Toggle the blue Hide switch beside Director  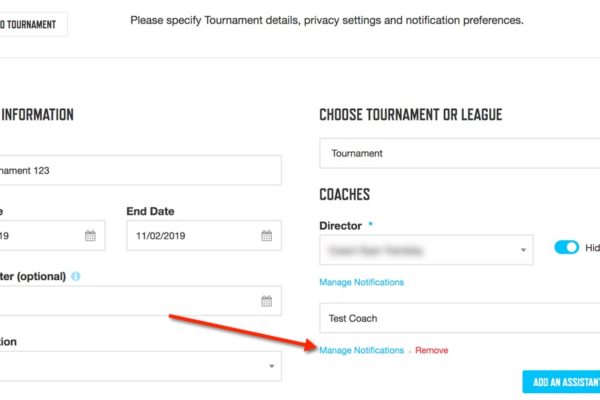(x=566, y=247)
